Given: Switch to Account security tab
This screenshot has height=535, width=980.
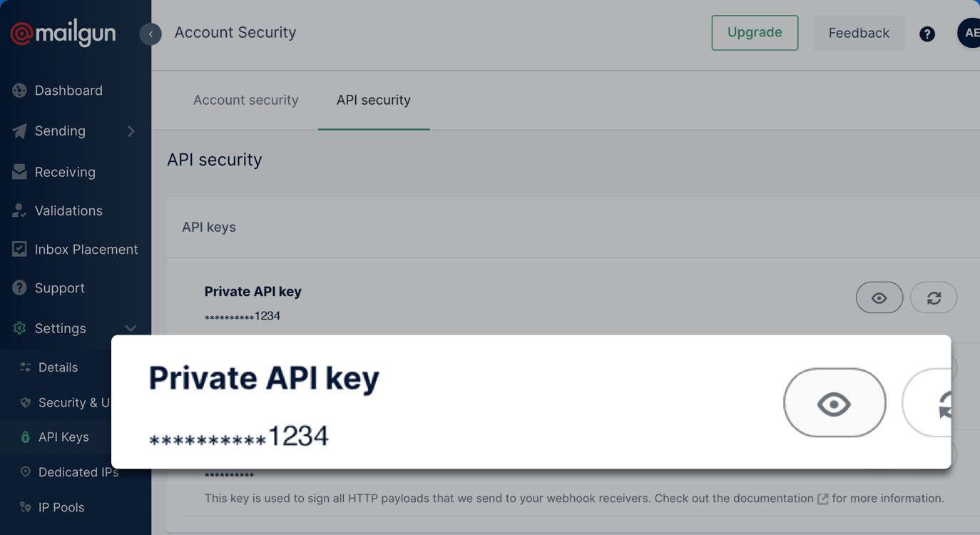Looking at the screenshot, I should click(x=245, y=100).
